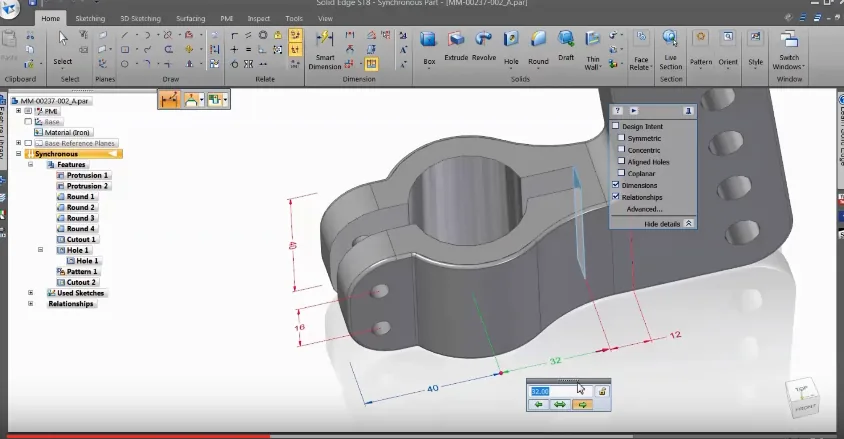The image size is (844, 439).
Task: Click the left arrow direction button
Action: (x=538, y=405)
